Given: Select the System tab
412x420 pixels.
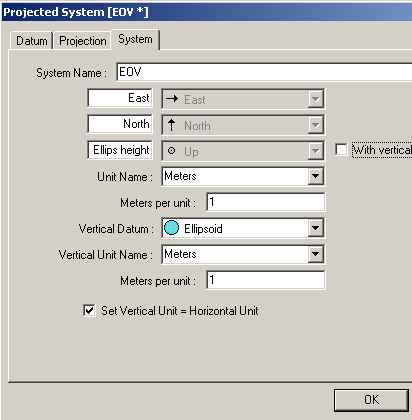Looking at the screenshot, I should pyautogui.click(x=135, y=39).
